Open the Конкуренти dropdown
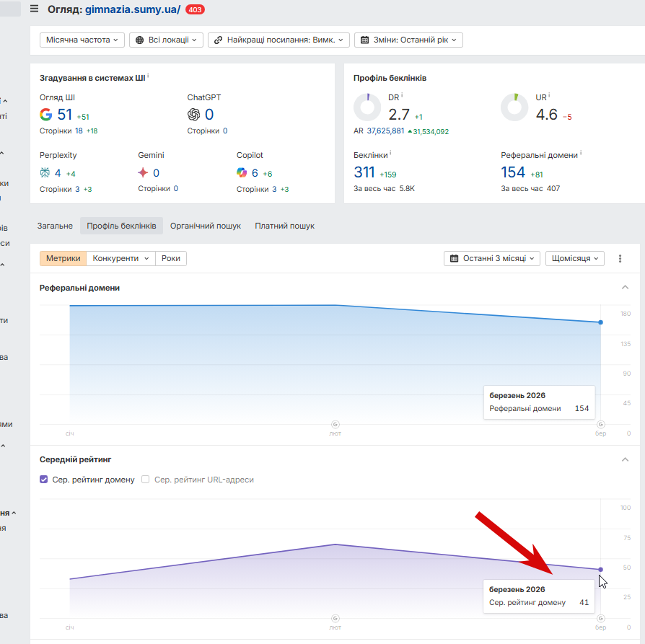 120,258
